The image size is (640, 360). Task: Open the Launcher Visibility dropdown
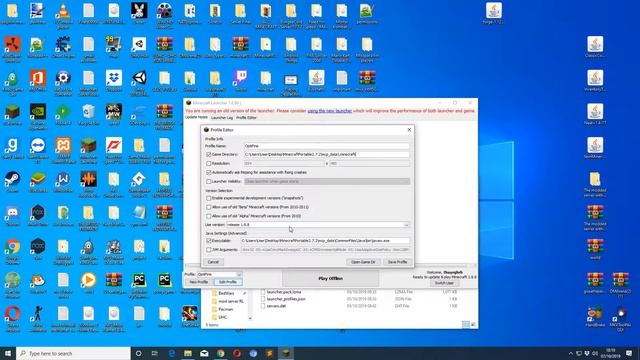coord(327,181)
